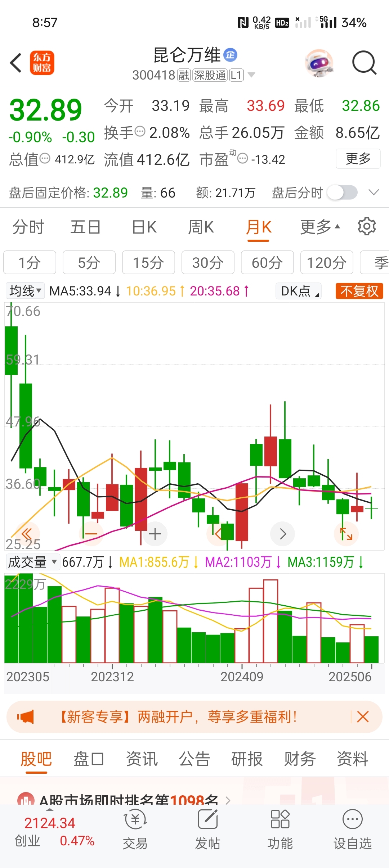The image size is (389, 868).
Task: Select the 15分 period button
Action: click(148, 262)
